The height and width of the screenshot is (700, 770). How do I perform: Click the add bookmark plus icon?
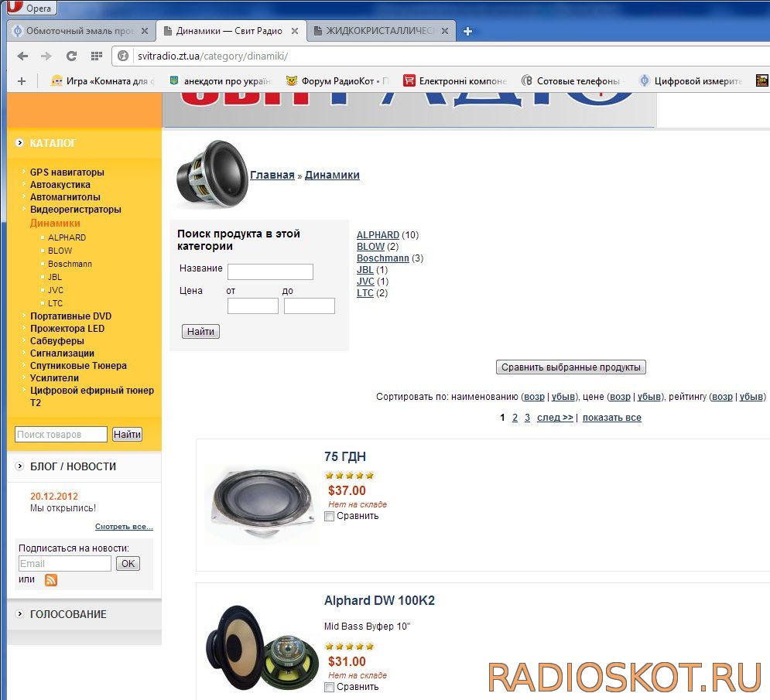pos(22,81)
